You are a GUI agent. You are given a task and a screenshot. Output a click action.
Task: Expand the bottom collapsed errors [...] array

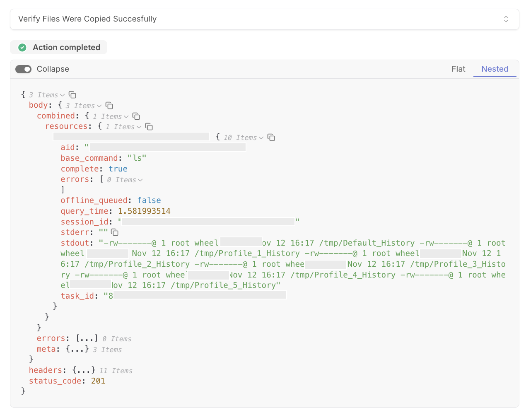coord(87,338)
